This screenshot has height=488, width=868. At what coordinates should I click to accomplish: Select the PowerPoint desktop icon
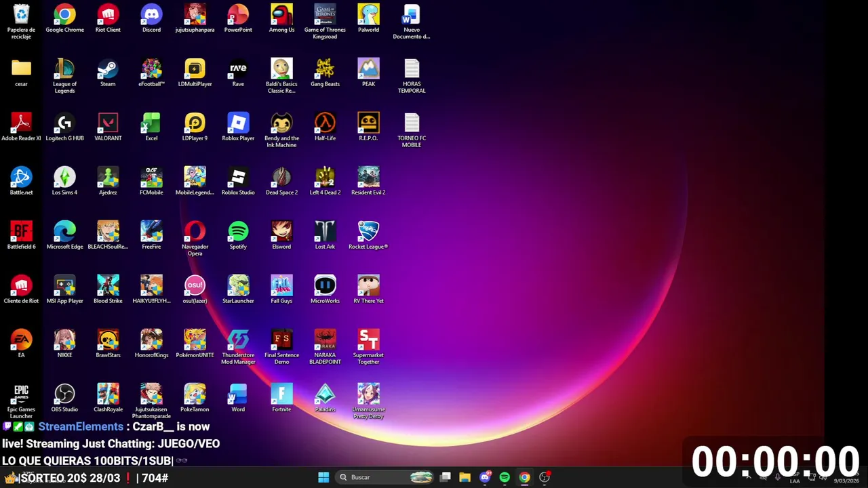[x=238, y=19]
